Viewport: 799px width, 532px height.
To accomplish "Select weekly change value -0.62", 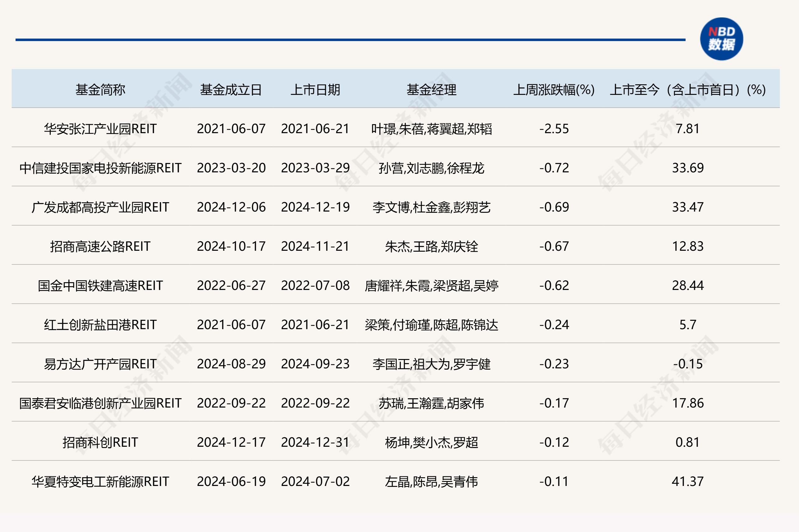I will coord(554,286).
